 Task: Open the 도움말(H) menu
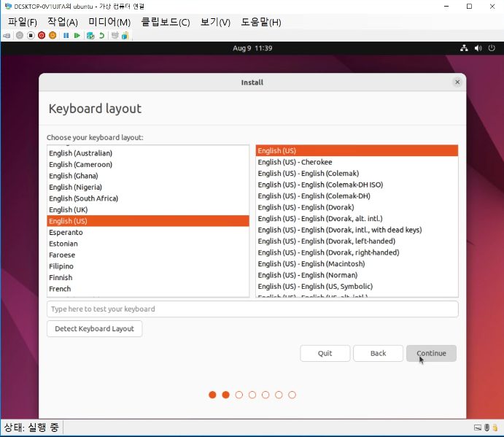tap(261, 22)
